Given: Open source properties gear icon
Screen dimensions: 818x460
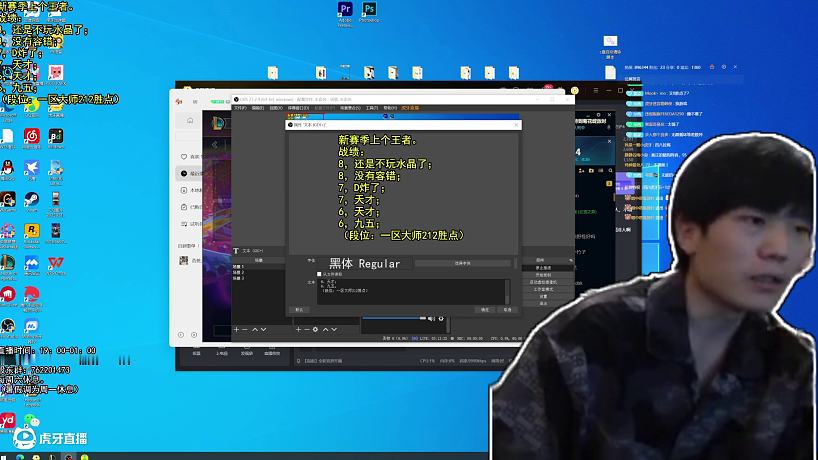Looking at the screenshot, I should pyautogui.click(x=316, y=329).
